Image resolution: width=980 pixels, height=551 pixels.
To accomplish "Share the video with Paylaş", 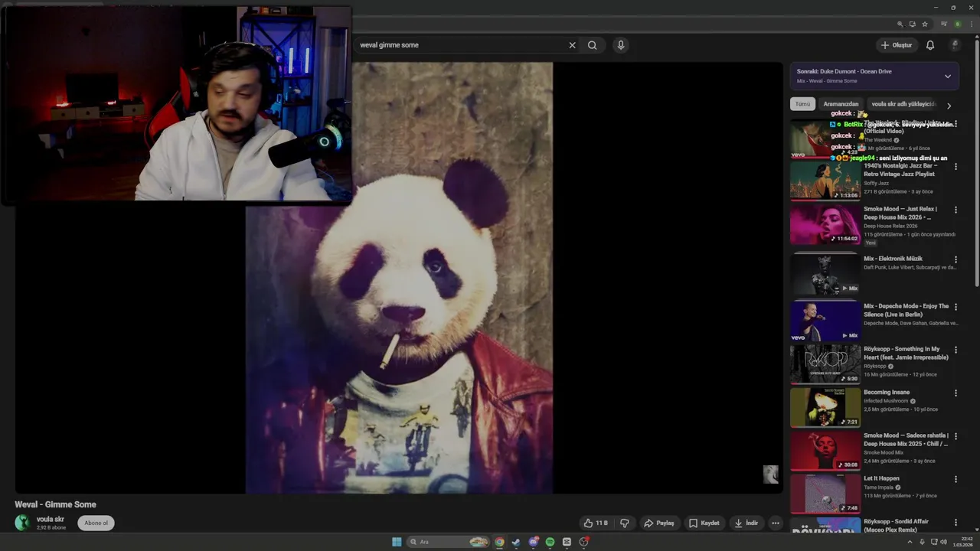I will tap(659, 523).
